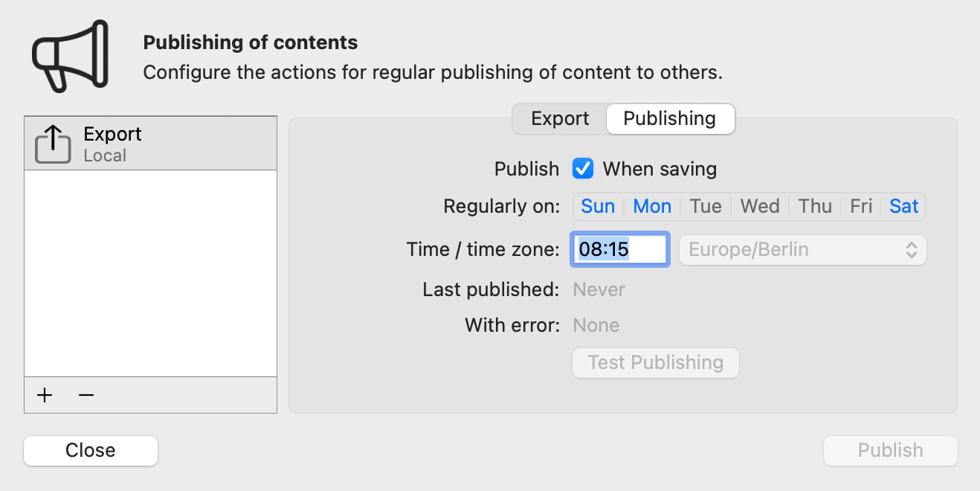Image resolution: width=980 pixels, height=491 pixels.
Task: Enable Wednesday for regular publishing
Action: click(760, 206)
